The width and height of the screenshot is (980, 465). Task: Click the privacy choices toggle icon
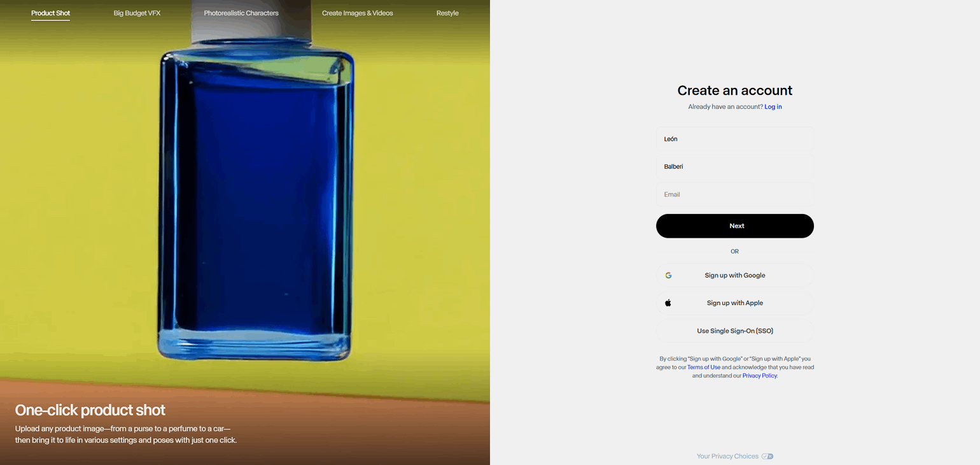pos(767,456)
